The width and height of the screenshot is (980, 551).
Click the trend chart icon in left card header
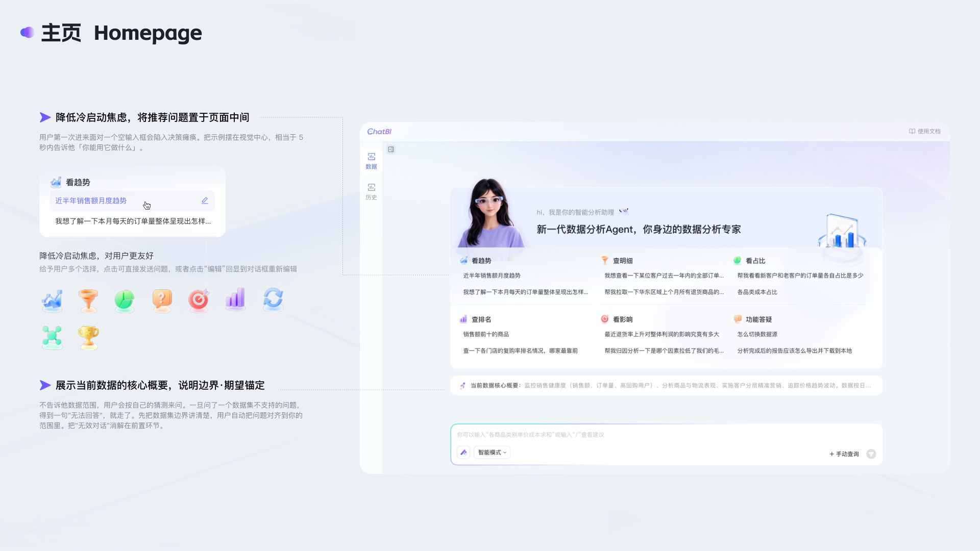56,182
